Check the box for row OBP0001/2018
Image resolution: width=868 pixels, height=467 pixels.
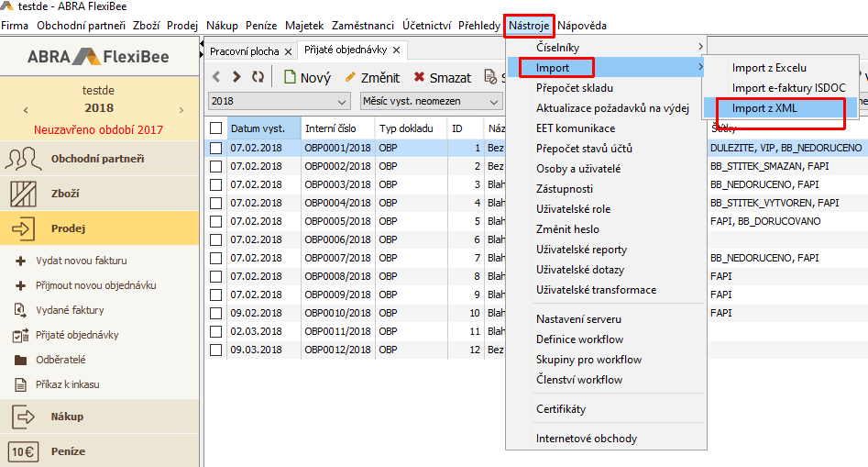(x=216, y=148)
